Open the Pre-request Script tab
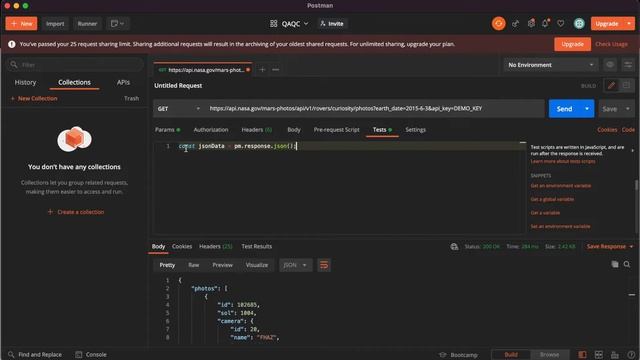This screenshot has width=640, height=360. 336,130
